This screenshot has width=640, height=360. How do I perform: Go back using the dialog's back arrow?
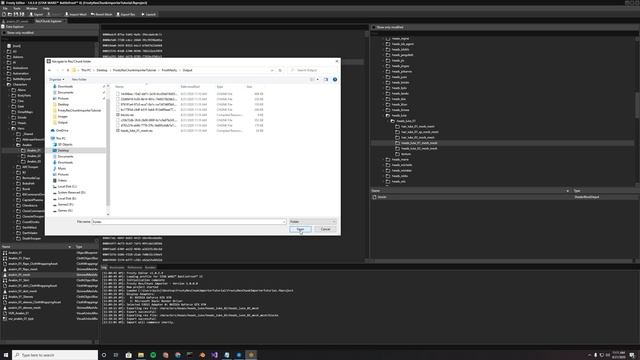49,70
